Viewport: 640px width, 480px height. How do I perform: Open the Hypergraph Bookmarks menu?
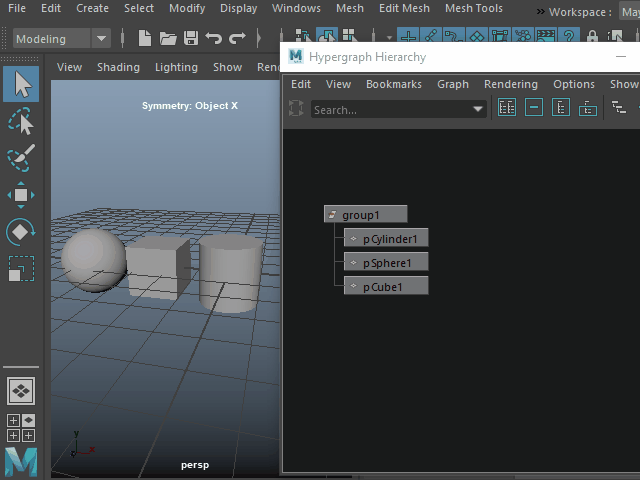tap(393, 84)
